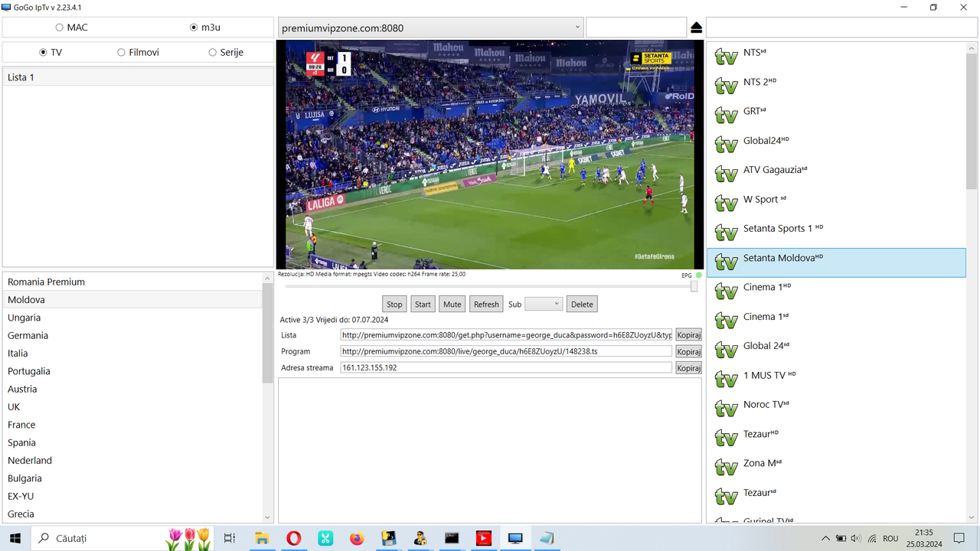Select the Spania category

pyautogui.click(x=132, y=442)
